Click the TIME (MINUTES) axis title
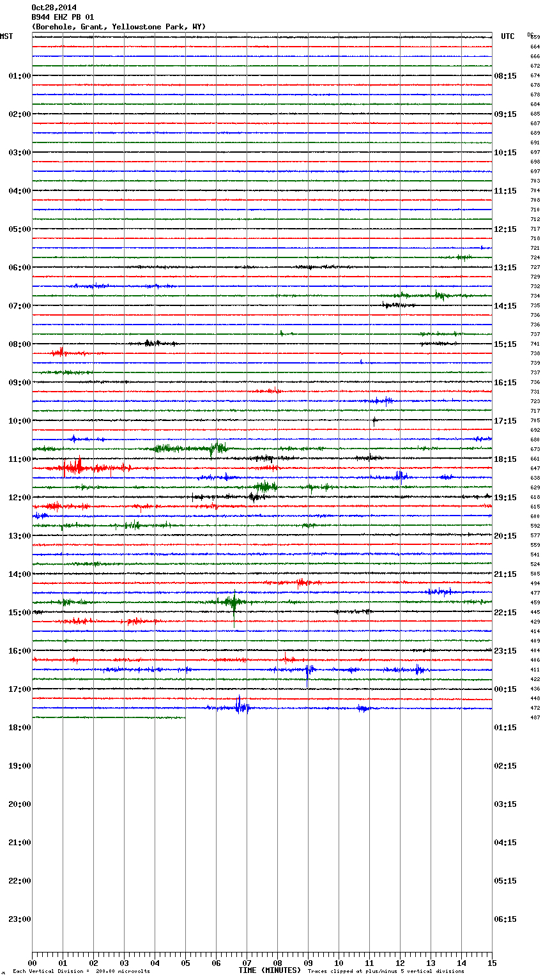The image size is (543, 980). pos(270,970)
